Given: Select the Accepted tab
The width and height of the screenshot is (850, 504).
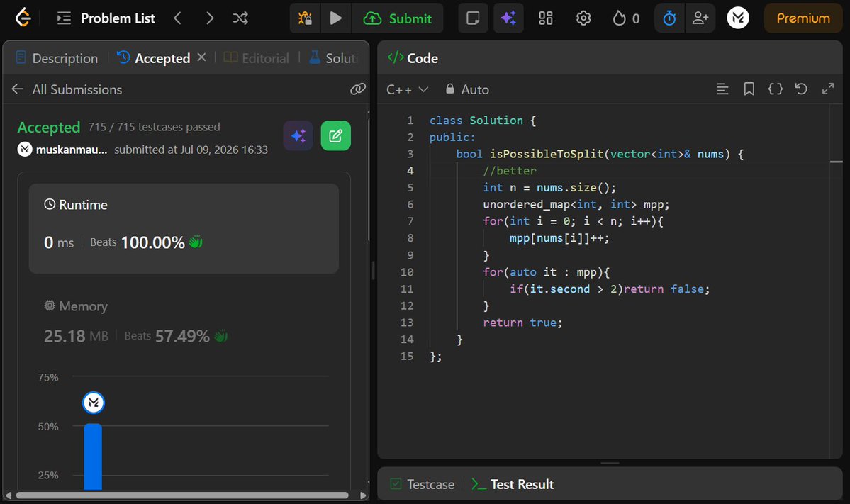Looking at the screenshot, I should [155, 58].
